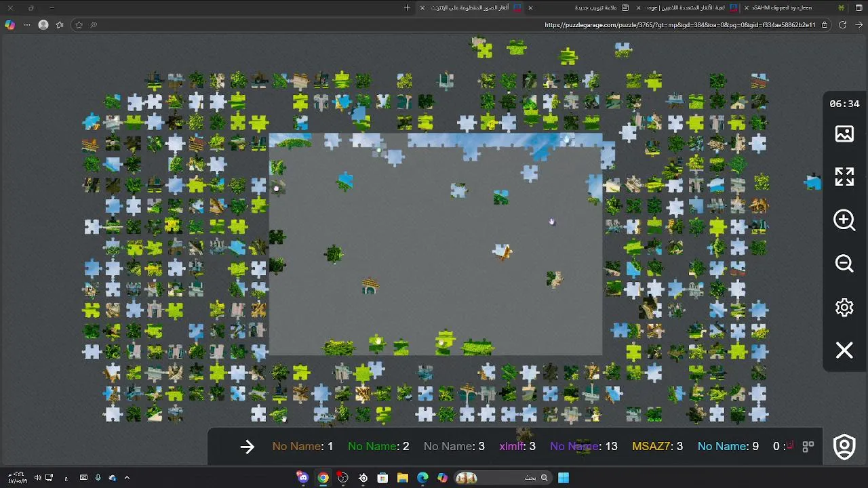Pick the orange sign piece on the board
This screenshot has width=868, height=488.
coord(502,252)
